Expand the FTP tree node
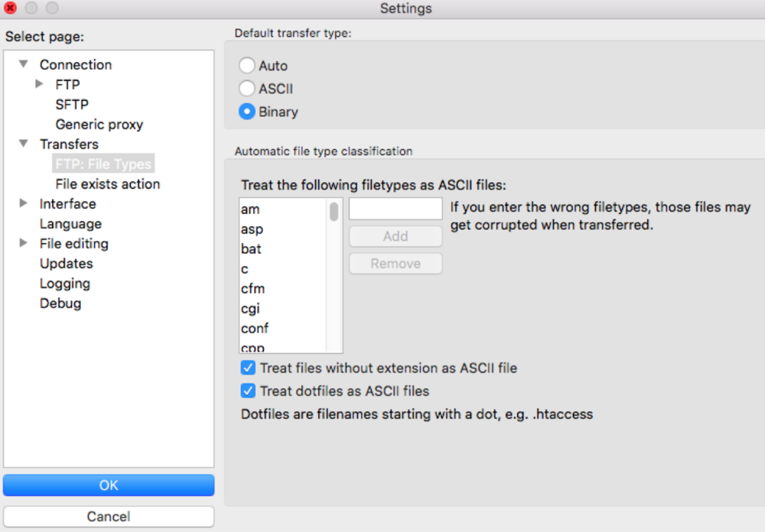This screenshot has width=765, height=532. coord(40,84)
